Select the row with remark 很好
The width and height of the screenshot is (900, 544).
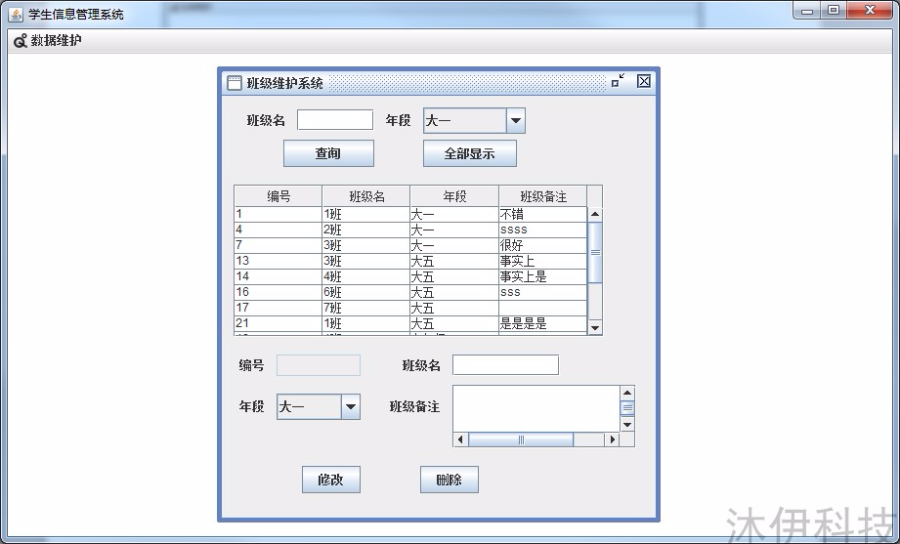click(410, 245)
